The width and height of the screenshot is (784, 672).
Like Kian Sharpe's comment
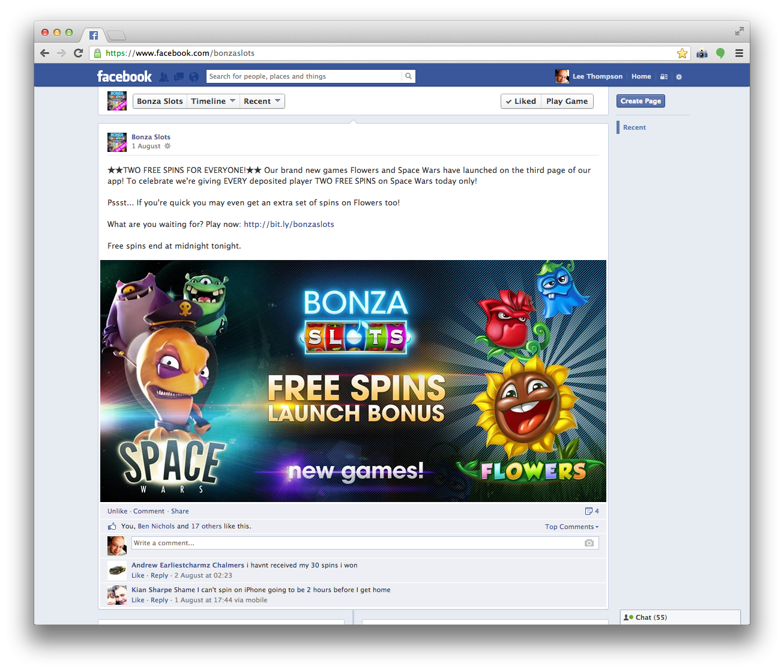(x=138, y=600)
